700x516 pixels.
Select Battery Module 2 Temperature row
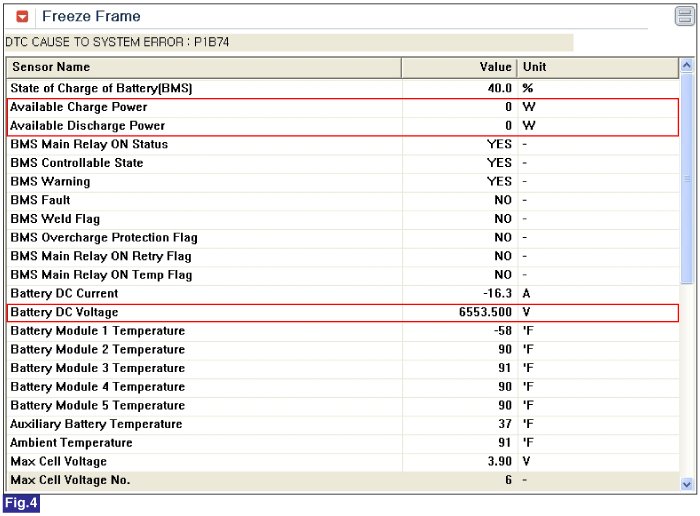point(343,350)
